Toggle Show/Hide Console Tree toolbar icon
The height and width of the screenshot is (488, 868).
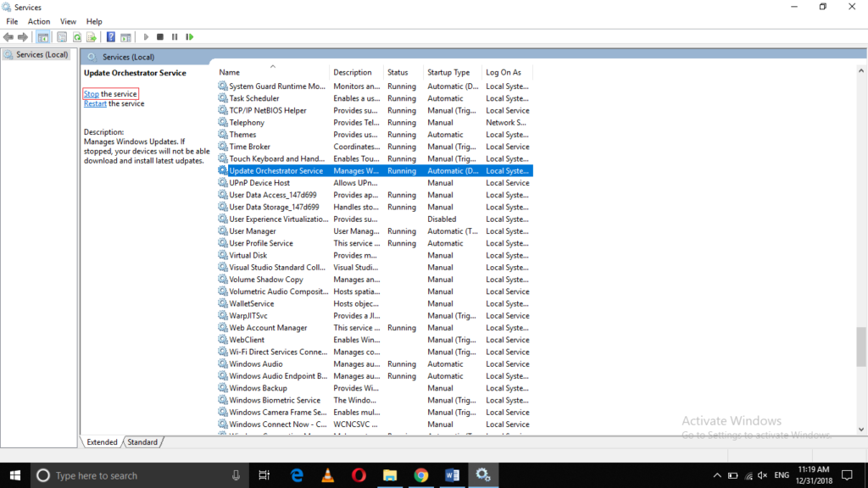point(42,37)
